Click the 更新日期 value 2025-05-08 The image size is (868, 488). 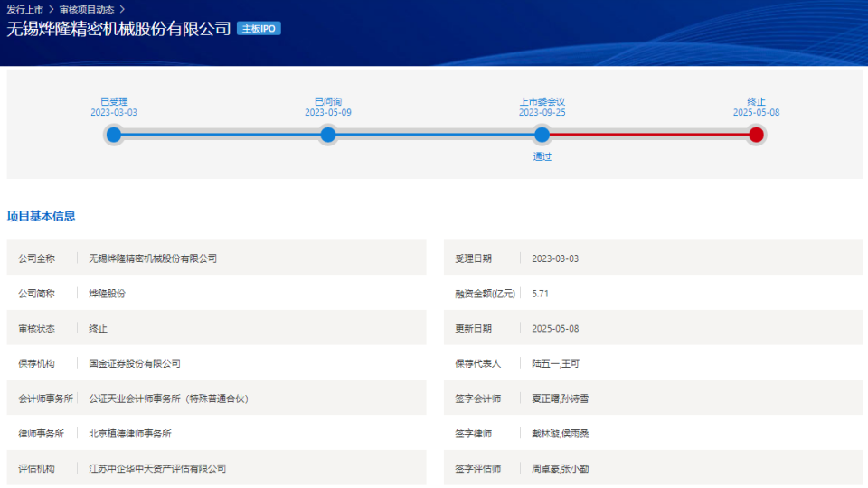pyautogui.click(x=555, y=329)
